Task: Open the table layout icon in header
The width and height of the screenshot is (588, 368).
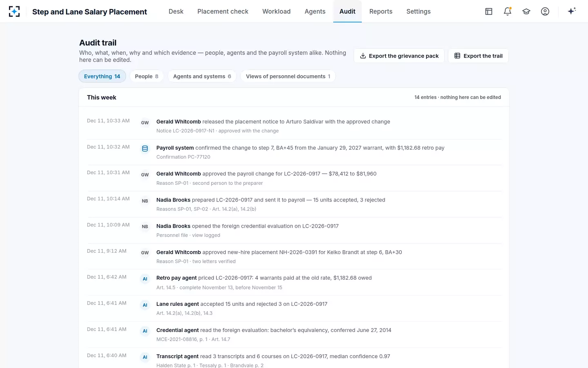Action: pyautogui.click(x=489, y=11)
